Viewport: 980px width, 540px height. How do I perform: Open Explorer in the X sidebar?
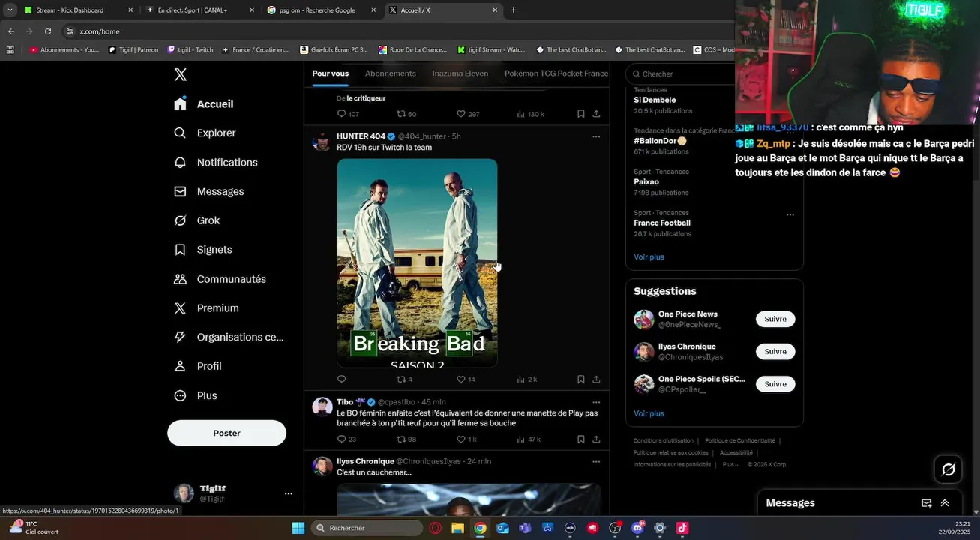tap(205, 133)
